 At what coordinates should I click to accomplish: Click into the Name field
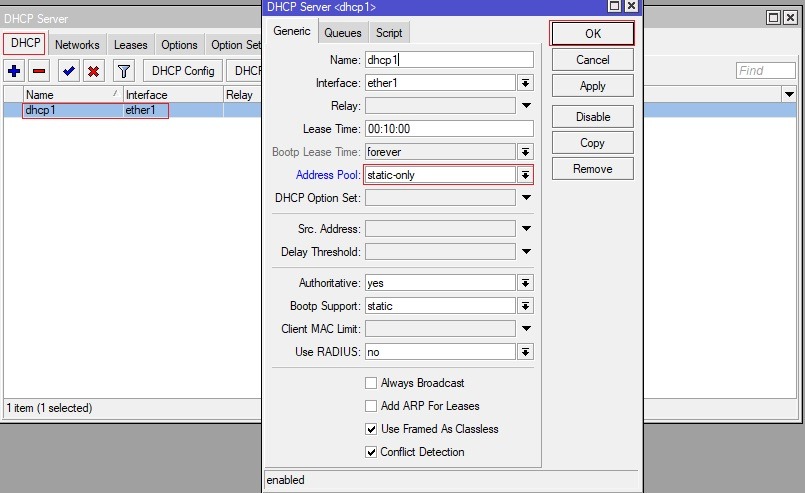tap(449, 60)
